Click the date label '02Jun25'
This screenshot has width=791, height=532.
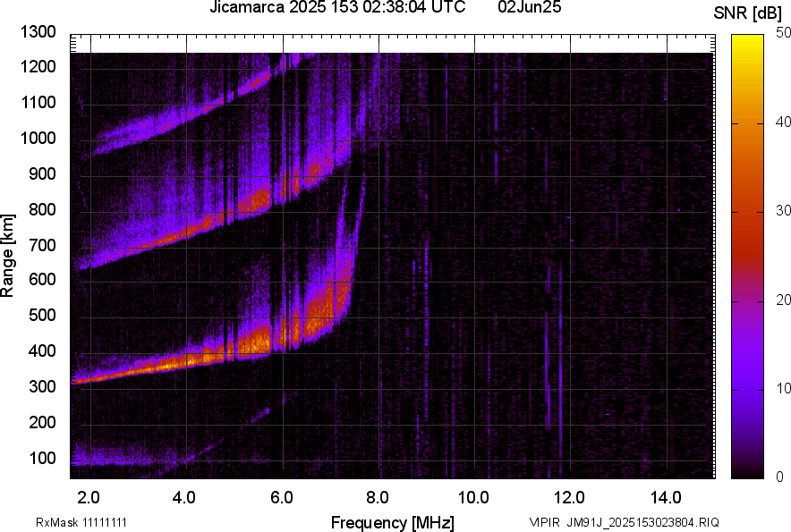tap(529, 7)
